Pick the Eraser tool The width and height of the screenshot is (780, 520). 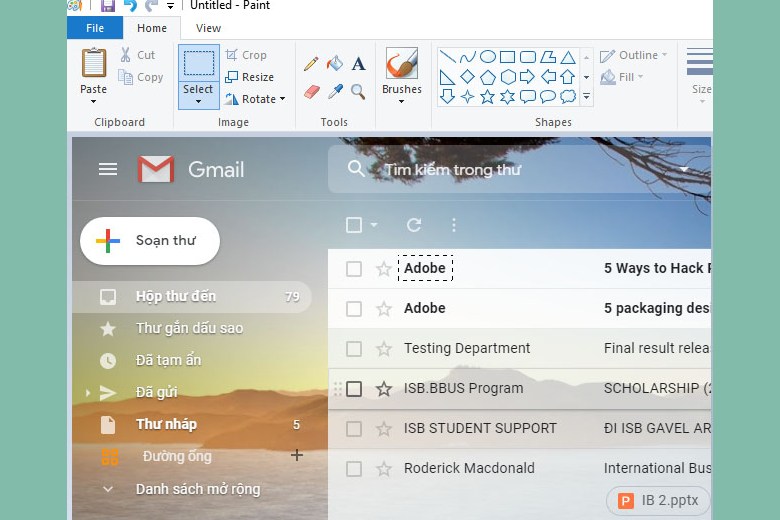pyautogui.click(x=311, y=92)
